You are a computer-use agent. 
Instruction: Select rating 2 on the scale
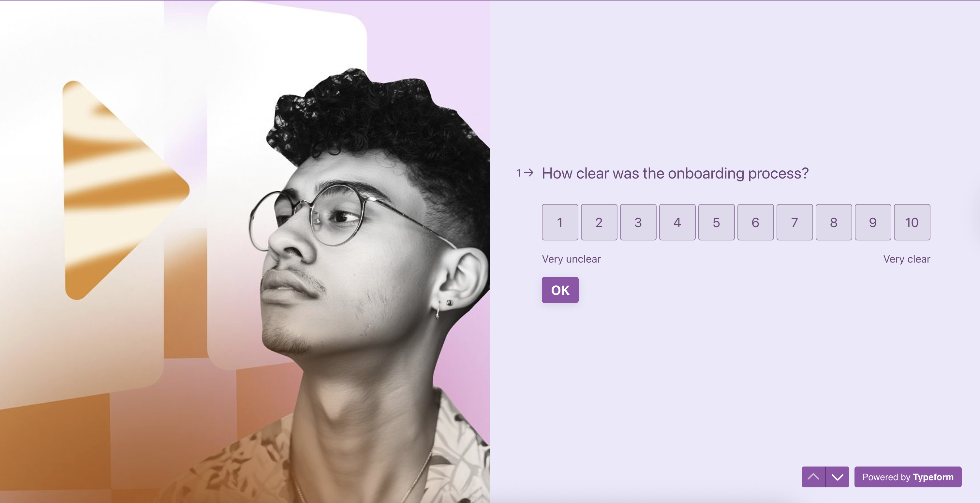pos(599,222)
